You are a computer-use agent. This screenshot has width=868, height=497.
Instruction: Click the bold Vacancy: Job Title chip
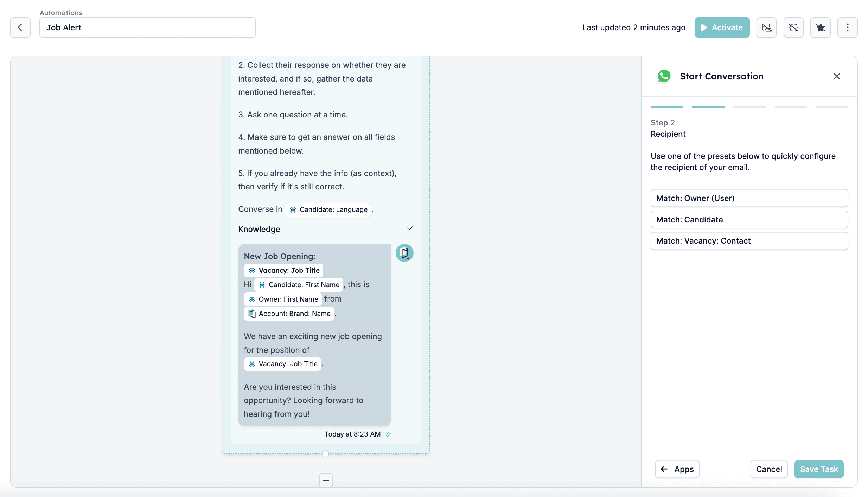(x=283, y=271)
